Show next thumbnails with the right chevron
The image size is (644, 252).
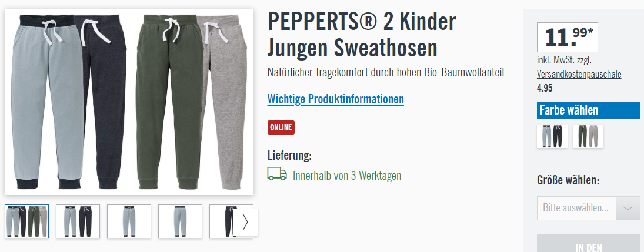click(245, 222)
